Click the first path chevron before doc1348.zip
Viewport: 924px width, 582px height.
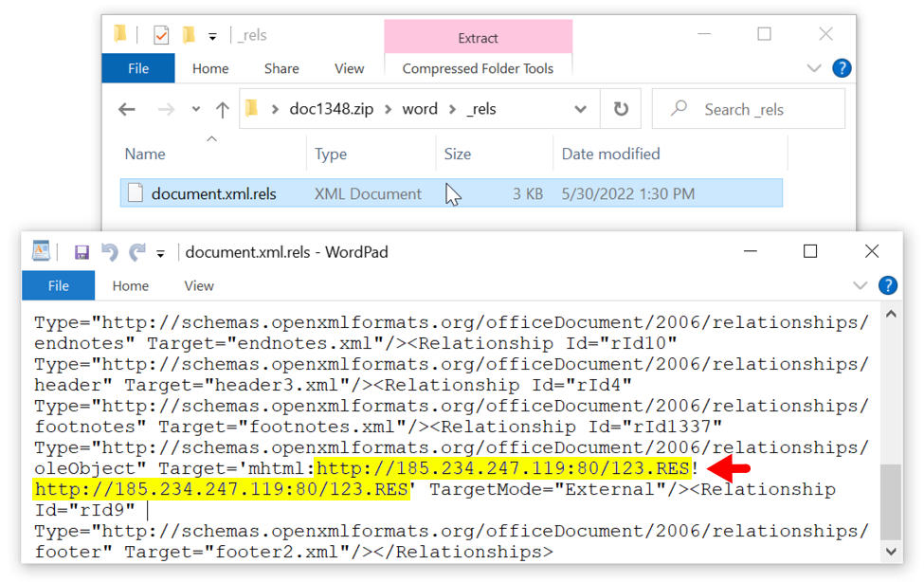[275, 109]
